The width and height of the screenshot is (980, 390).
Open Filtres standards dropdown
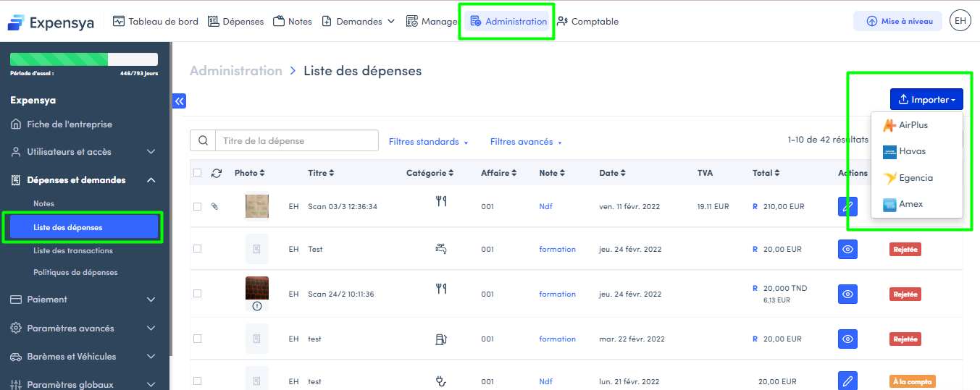(x=429, y=142)
